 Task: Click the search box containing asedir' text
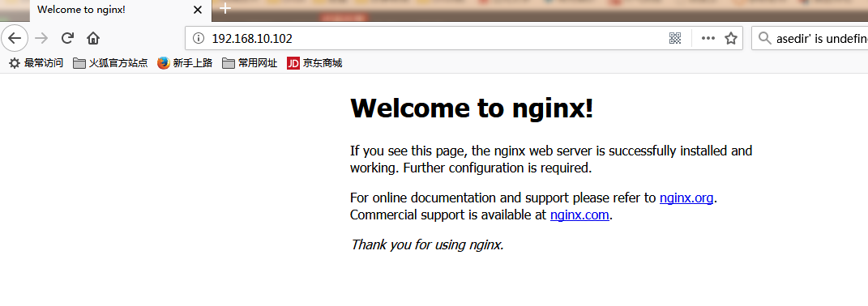(x=810, y=38)
